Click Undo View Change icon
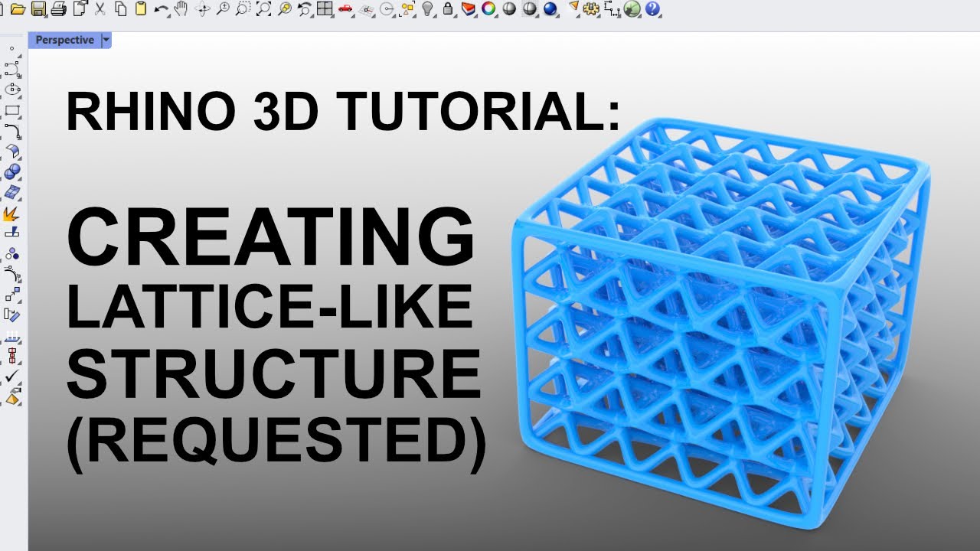This screenshot has width=980, height=551. point(304,9)
